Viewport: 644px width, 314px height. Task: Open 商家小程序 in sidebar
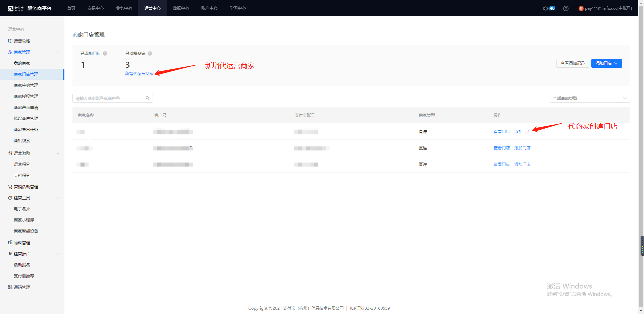24,220
